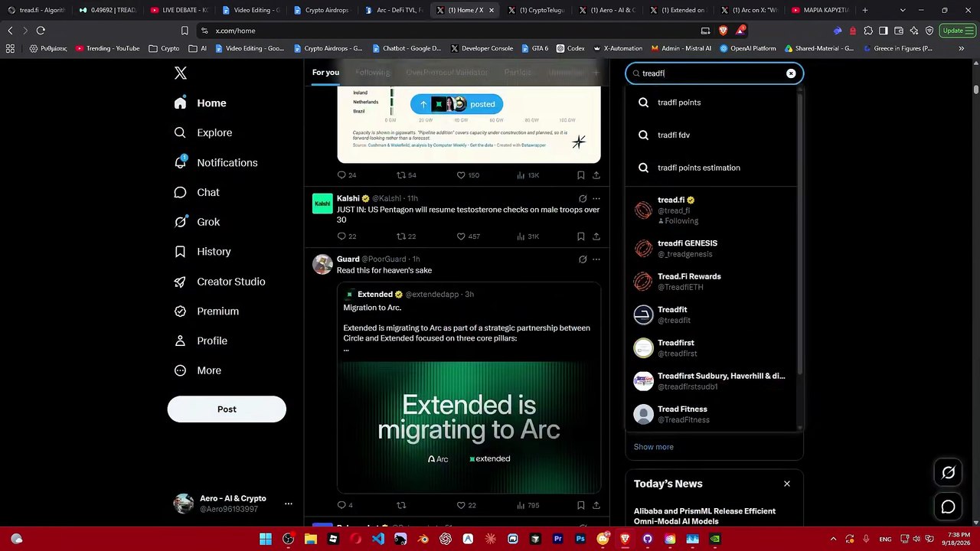Open treadfi GENESIS profile result
This screenshot has width=980, height=551.
[x=712, y=248]
